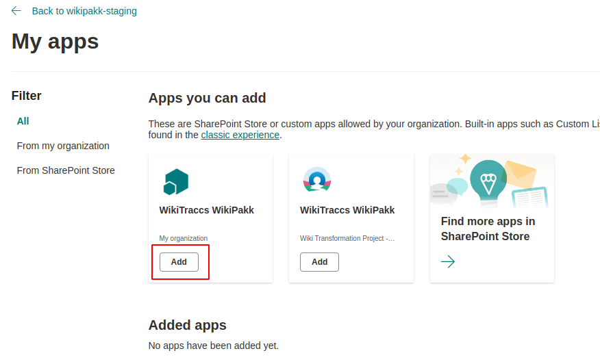Click the 'Wiki Transformation Project -...' publisher label
600x364 pixels.
347,238
